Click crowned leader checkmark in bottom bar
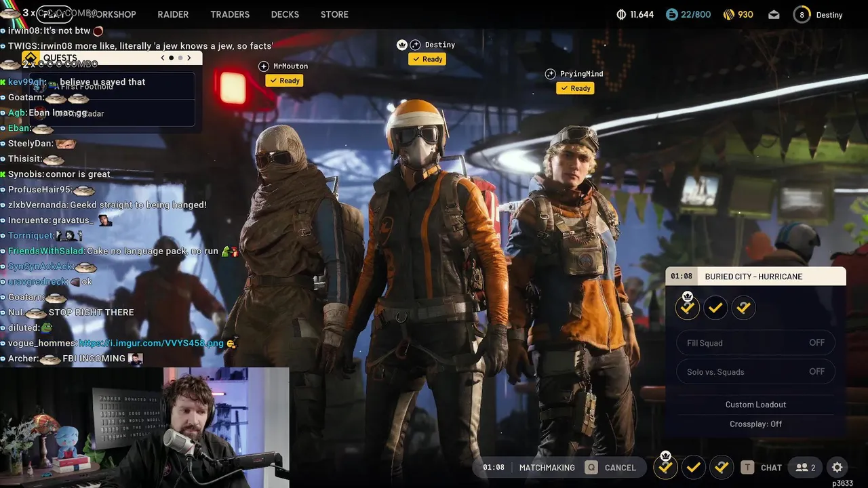868x488 pixels. pos(665,466)
